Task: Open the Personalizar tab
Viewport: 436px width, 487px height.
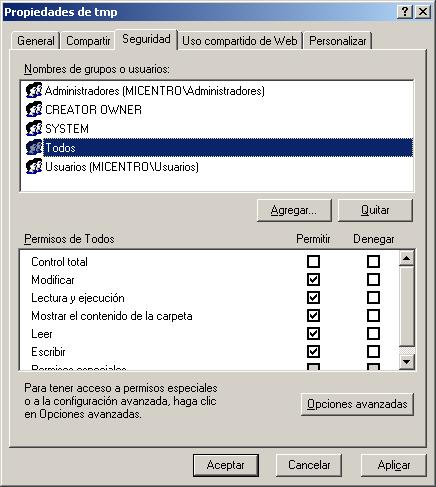Action: pos(338,41)
